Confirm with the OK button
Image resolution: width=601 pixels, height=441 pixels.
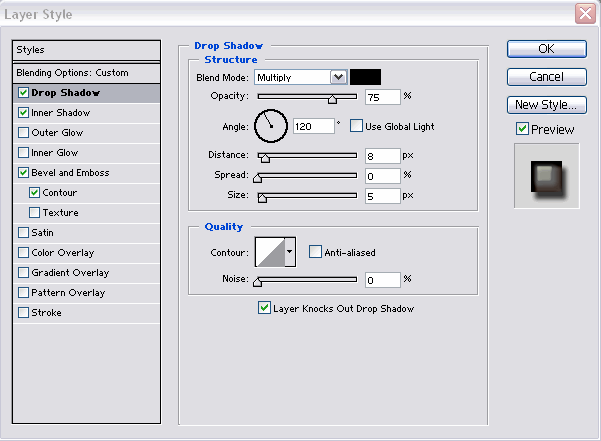(547, 49)
